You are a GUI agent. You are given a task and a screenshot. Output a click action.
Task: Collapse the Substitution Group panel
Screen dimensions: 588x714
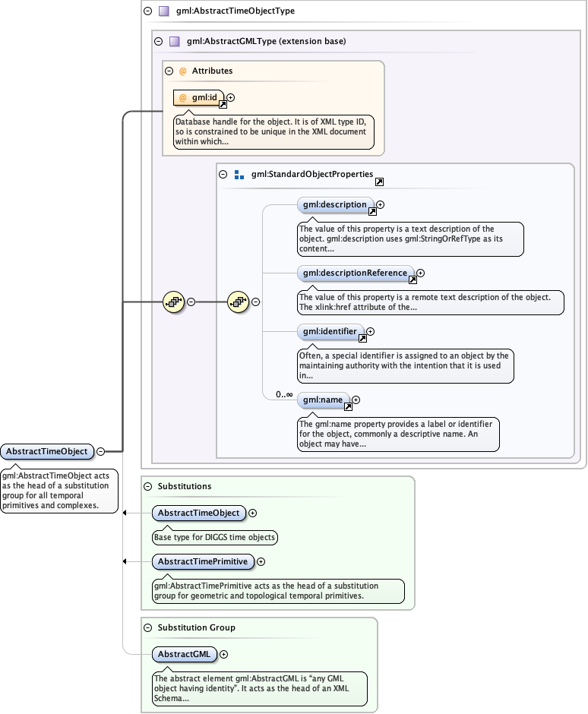click(147, 627)
